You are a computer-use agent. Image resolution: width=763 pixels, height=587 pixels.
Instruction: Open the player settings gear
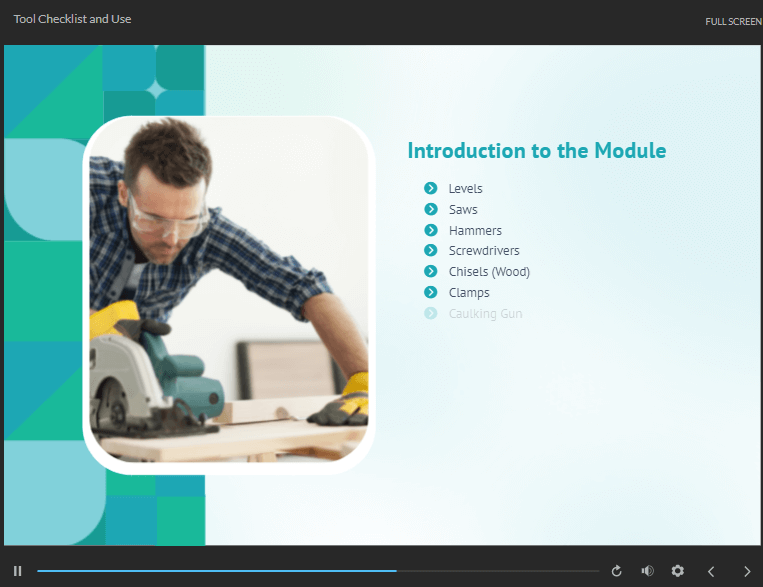[678, 571]
